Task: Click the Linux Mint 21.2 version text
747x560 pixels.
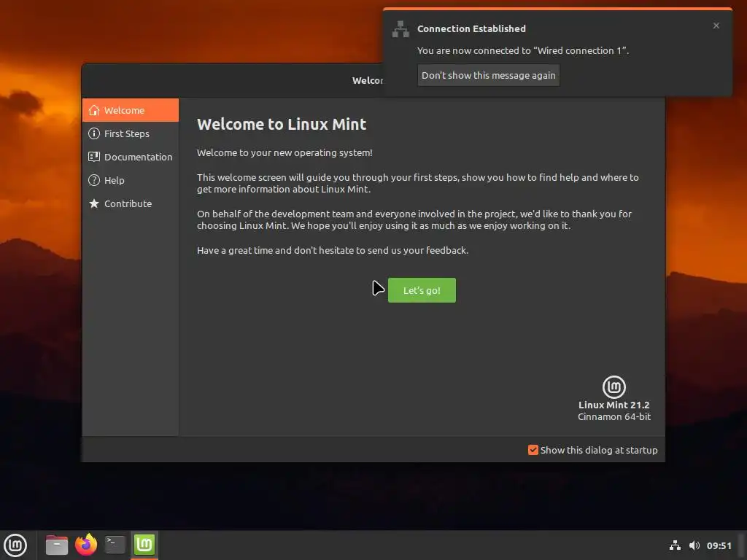Action: pyautogui.click(x=614, y=405)
